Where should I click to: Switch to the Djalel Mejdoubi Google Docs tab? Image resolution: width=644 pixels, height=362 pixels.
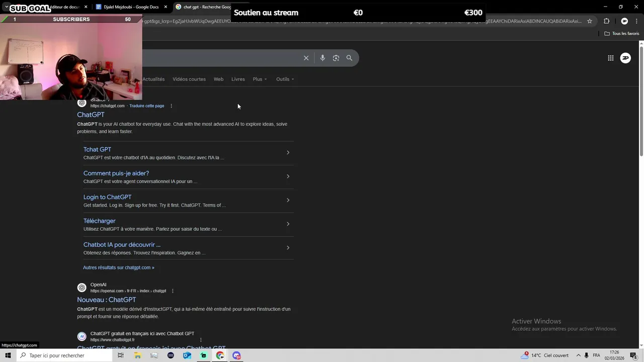(x=131, y=7)
